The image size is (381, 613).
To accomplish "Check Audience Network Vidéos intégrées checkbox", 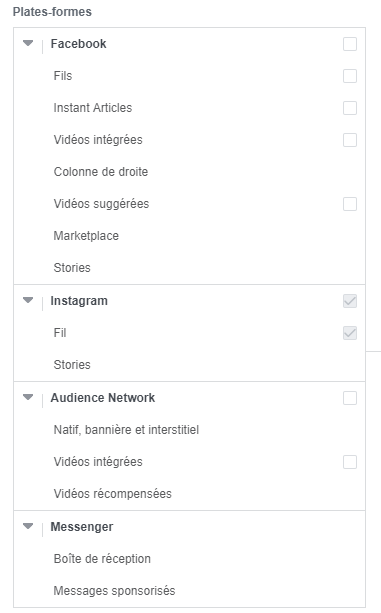I will [350, 462].
